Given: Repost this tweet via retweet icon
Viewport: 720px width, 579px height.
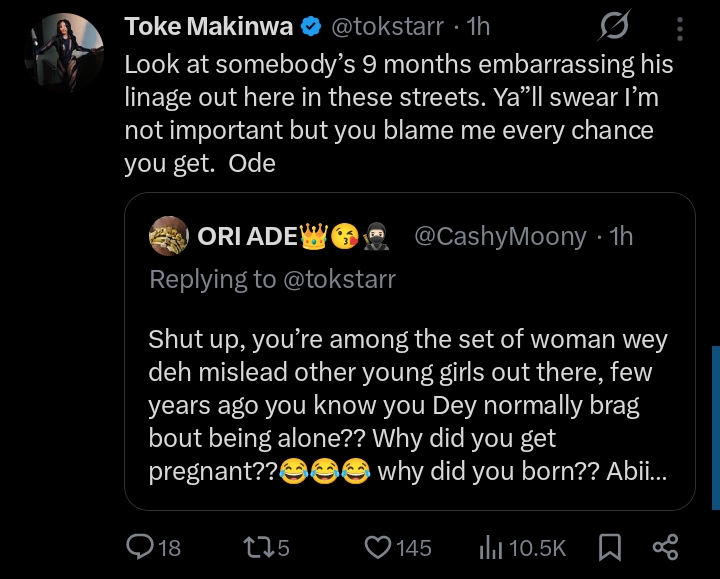Looking at the screenshot, I should point(256,547).
